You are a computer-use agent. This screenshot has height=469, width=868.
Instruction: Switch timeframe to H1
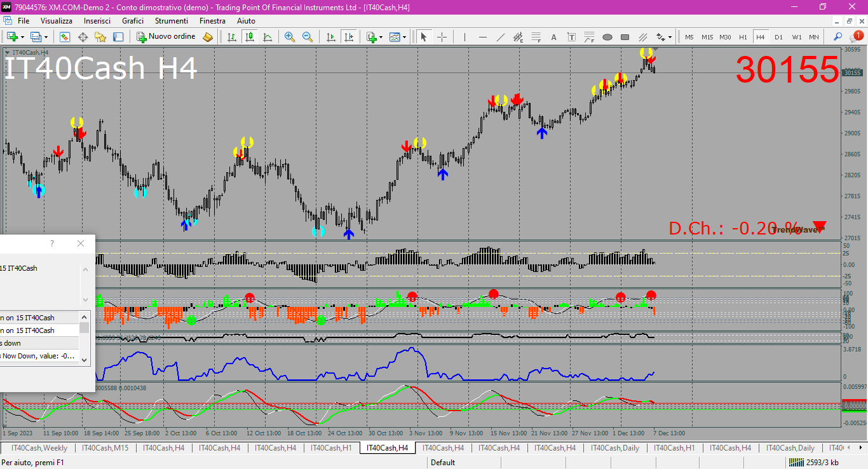(x=743, y=37)
